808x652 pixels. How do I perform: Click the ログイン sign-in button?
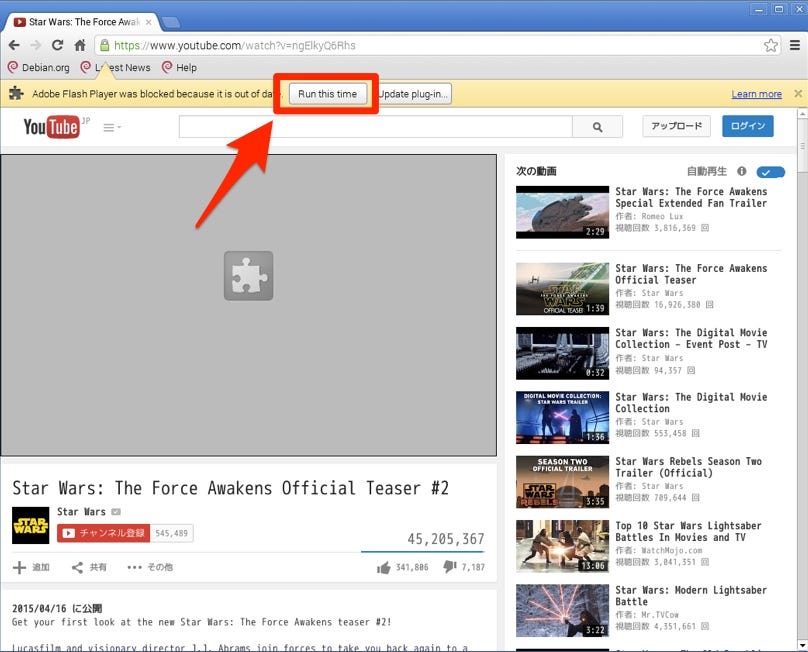[748, 126]
